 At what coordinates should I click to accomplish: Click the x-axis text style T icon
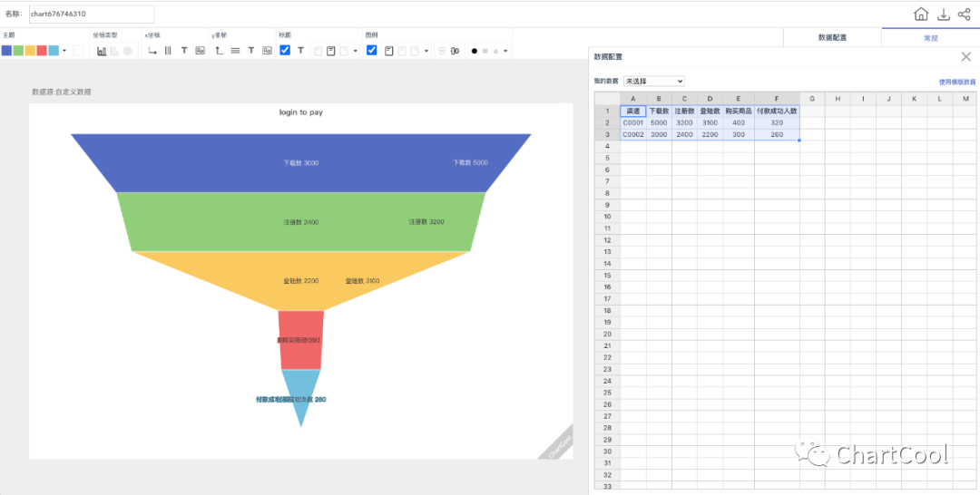pyautogui.click(x=184, y=51)
